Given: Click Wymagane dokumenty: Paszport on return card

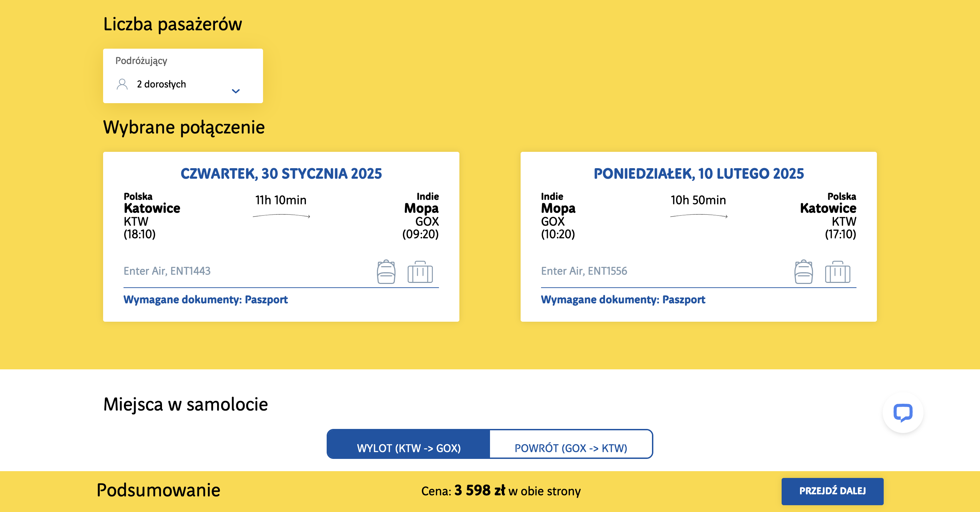Looking at the screenshot, I should click(623, 300).
